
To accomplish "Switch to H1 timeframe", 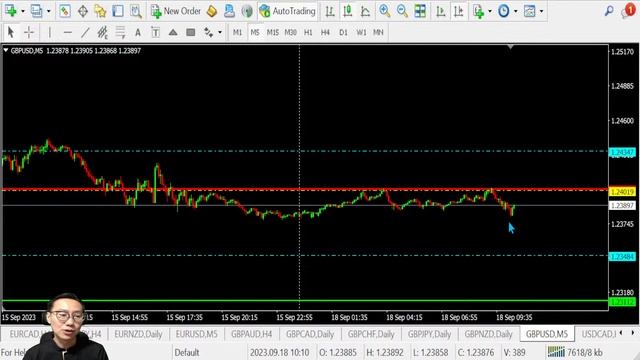I will point(308,32).
